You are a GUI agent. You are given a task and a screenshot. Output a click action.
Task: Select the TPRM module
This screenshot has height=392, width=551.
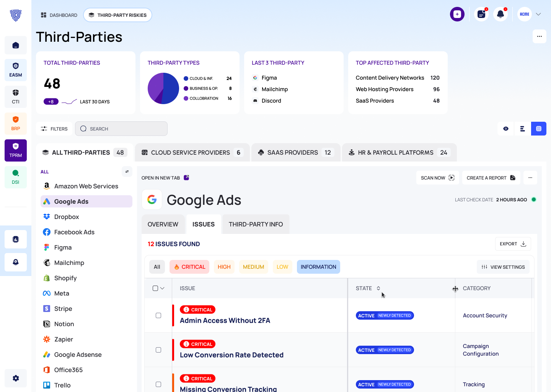(x=16, y=150)
